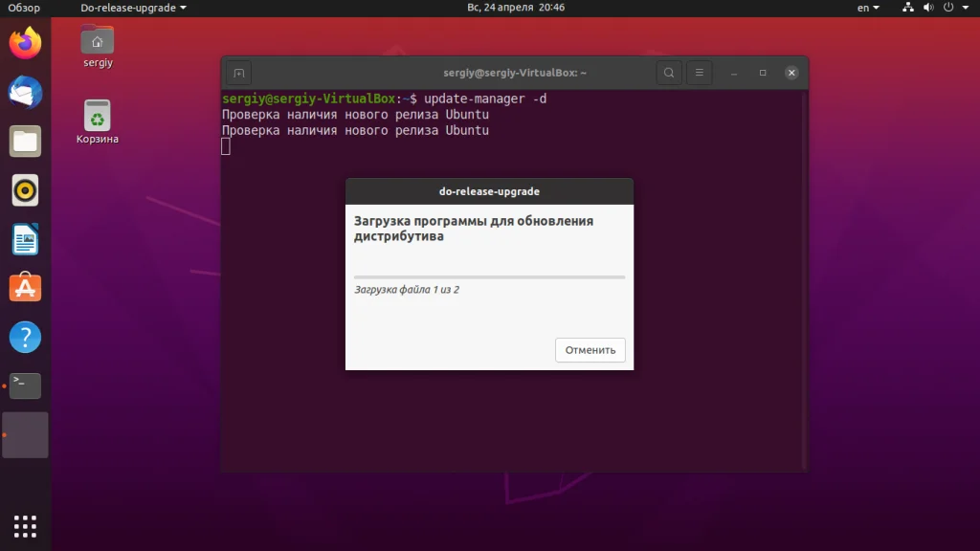
Task: Launch a Terminal from the dock
Action: point(24,386)
